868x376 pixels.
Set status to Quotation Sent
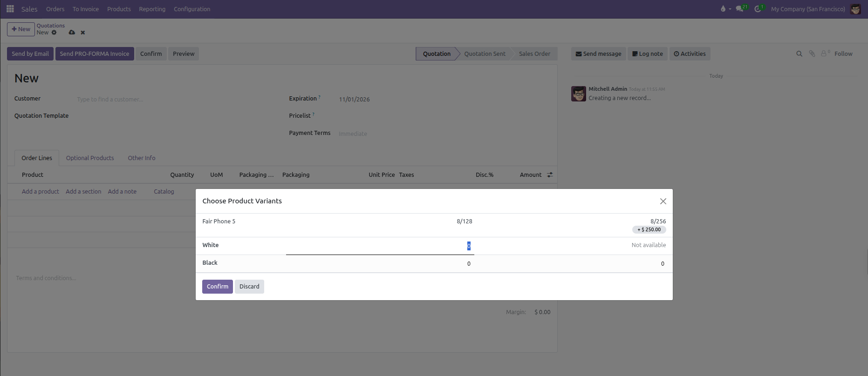pyautogui.click(x=485, y=54)
